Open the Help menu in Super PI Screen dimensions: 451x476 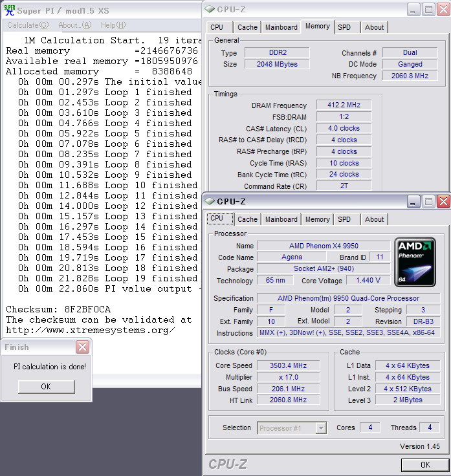[x=113, y=25]
